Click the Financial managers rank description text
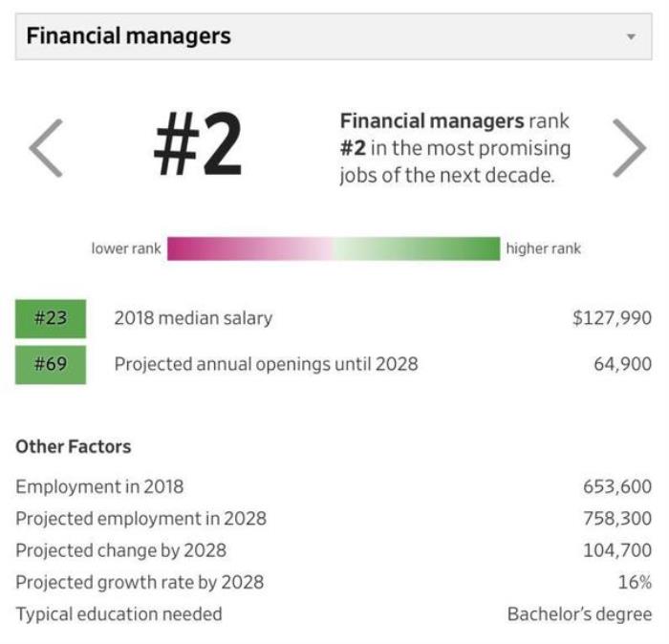Image resolution: width=669 pixels, height=644 pixels. pyautogui.click(x=455, y=149)
